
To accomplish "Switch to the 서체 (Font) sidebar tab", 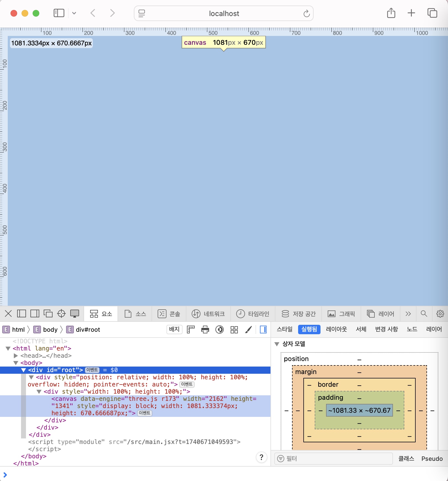I will (361, 329).
